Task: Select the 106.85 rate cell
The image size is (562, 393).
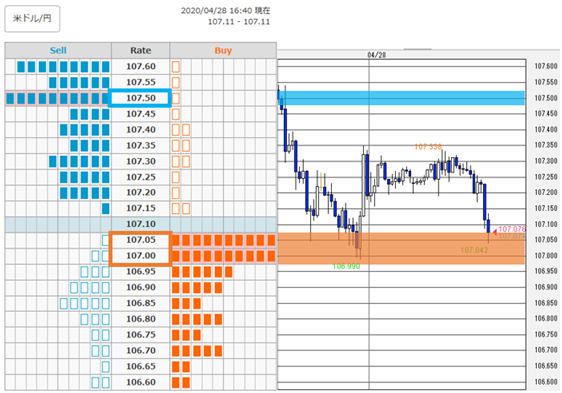Action: 140,303
